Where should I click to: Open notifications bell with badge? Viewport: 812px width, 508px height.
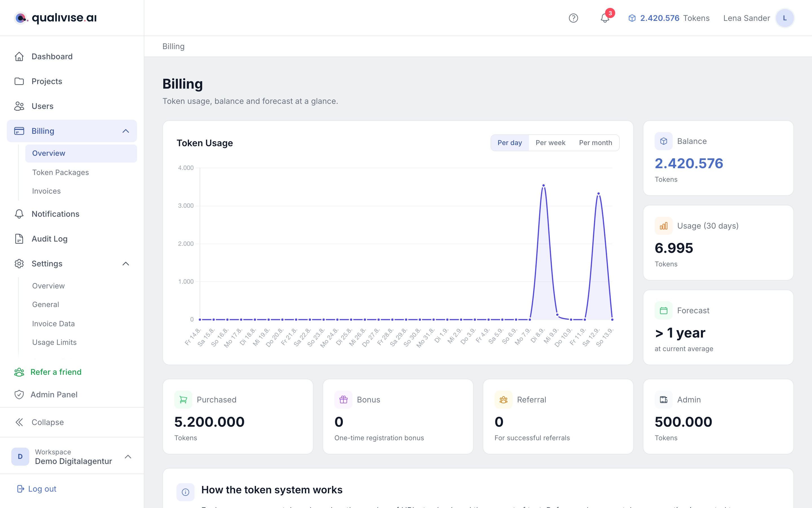click(x=606, y=17)
